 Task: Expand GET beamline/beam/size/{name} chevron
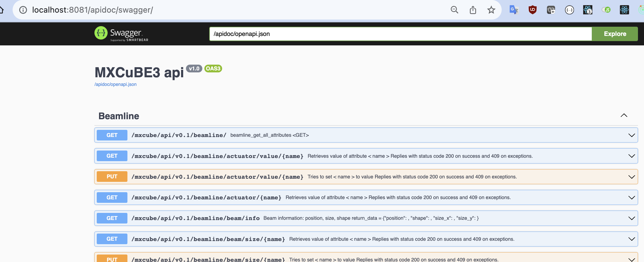pyautogui.click(x=632, y=239)
